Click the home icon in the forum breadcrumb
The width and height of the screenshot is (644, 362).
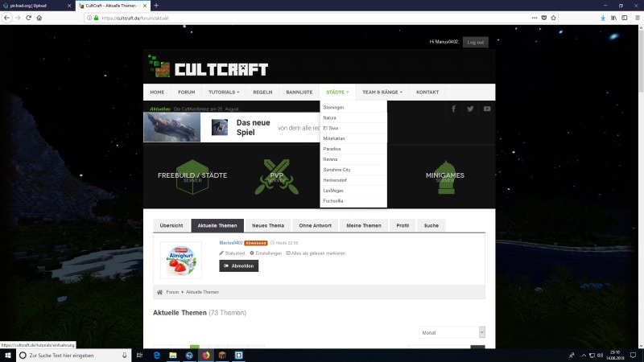point(160,292)
